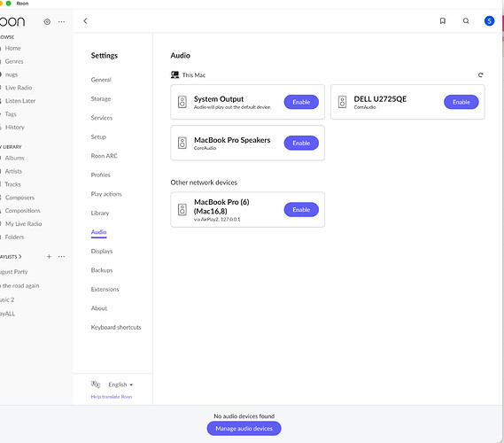Enable the MacBook Pro (6) AirPlay device
Viewport: 504px width, 443px height.
301,210
